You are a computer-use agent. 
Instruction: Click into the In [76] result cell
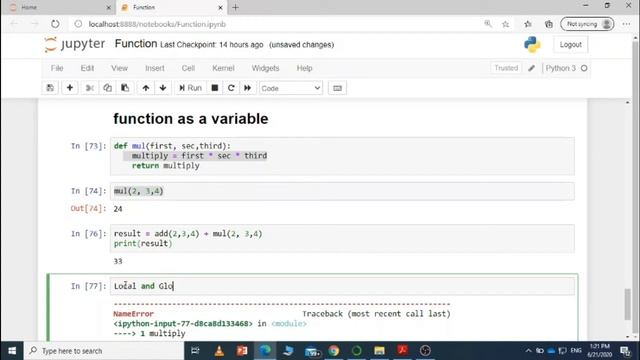(x=342, y=238)
